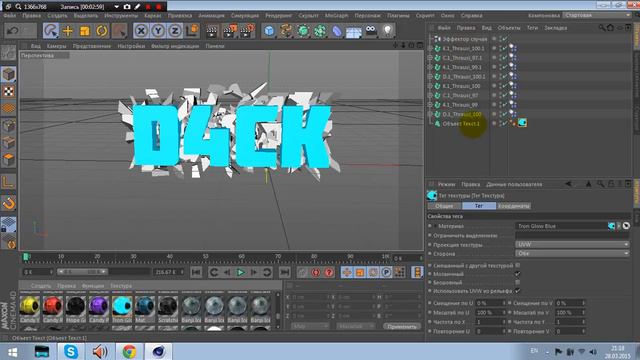
Task: Expand the K.1_Thrausi_100 tree node
Action: [430, 86]
